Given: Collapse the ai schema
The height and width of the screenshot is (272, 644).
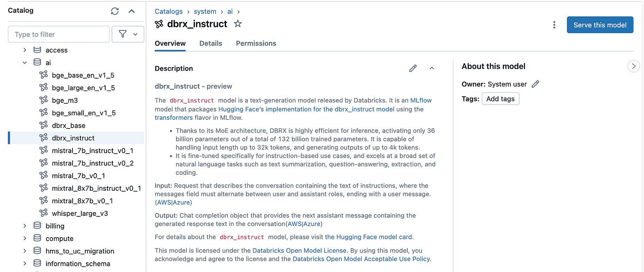Looking at the screenshot, I should point(25,63).
